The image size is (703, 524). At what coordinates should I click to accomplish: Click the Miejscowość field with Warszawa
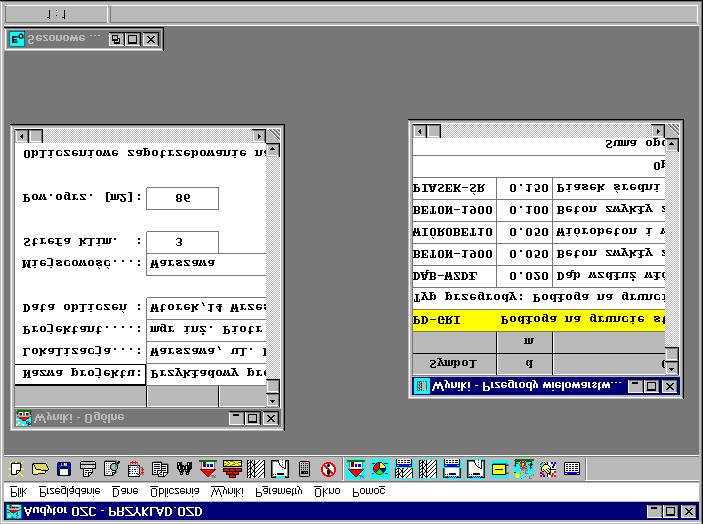point(206,264)
